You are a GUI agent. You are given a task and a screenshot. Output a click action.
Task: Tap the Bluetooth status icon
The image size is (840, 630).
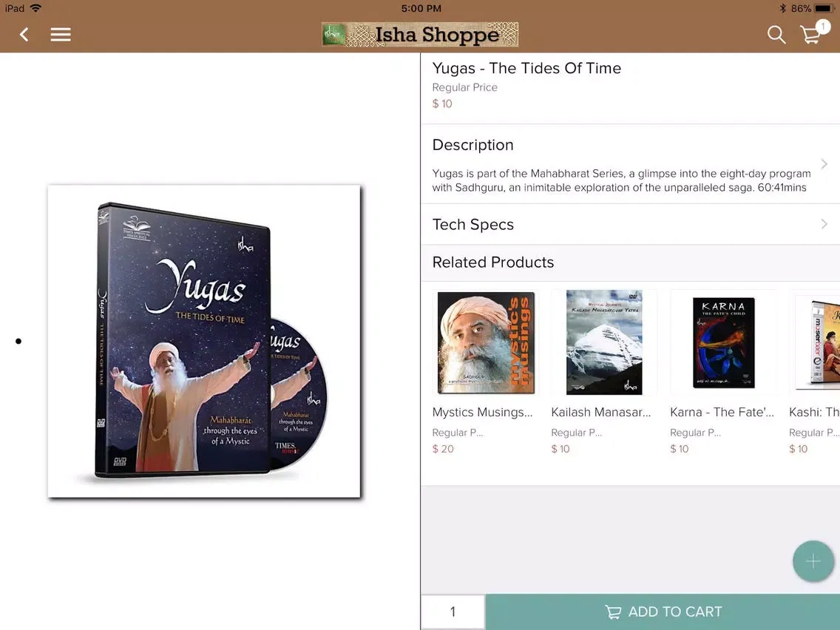(x=782, y=9)
